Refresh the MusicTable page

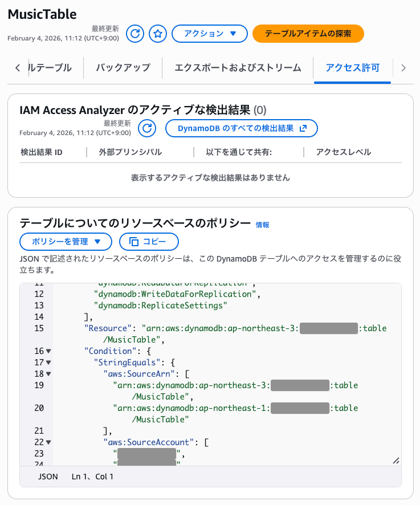click(x=134, y=34)
